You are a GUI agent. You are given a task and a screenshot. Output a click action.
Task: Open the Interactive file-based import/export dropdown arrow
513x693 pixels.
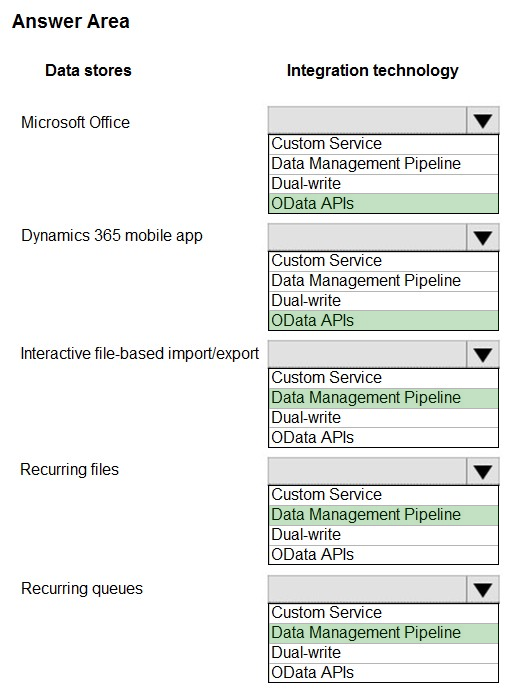(x=483, y=354)
